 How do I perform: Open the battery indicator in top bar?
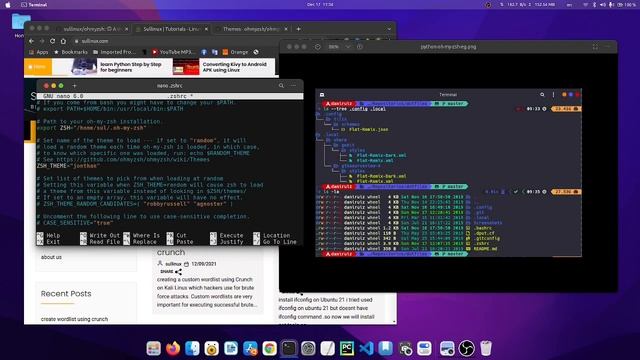point(627,4)
